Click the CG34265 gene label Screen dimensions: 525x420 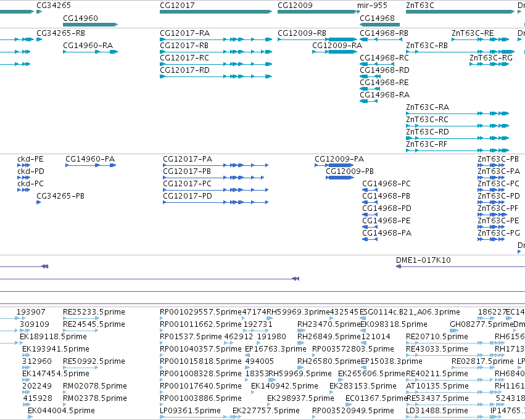(x=54, y=6)
